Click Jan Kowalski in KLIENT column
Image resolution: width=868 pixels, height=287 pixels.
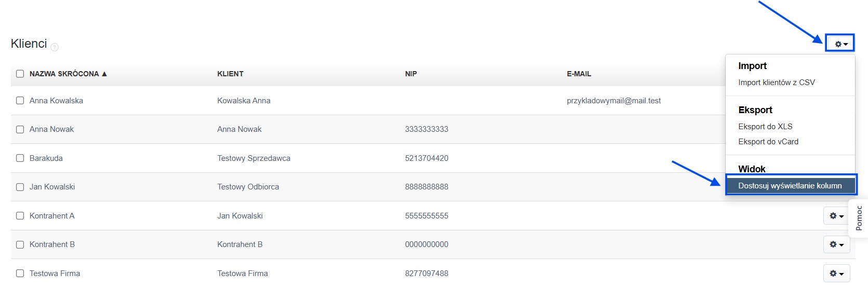coord(240,216)
